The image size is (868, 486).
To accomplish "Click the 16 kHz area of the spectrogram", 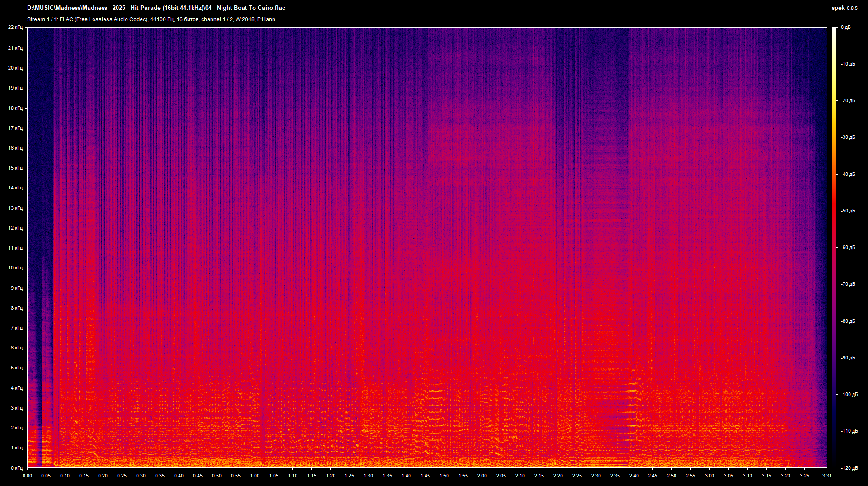I will tap(407, 147).
